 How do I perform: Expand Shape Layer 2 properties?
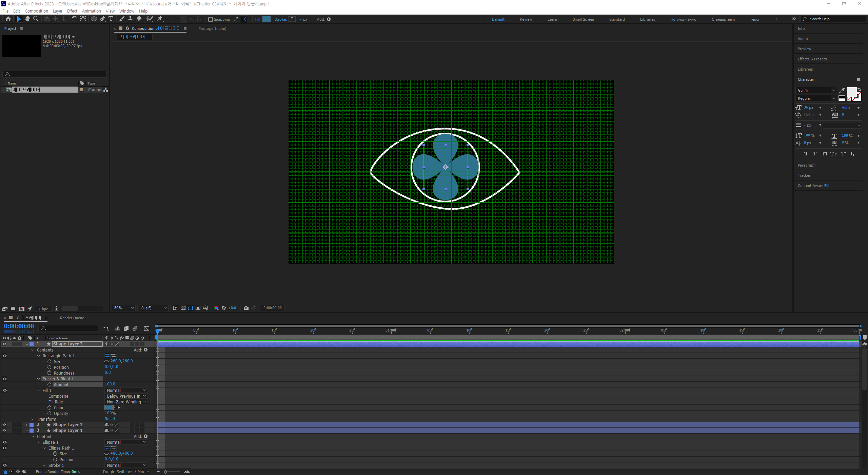(x=26, y=425)
